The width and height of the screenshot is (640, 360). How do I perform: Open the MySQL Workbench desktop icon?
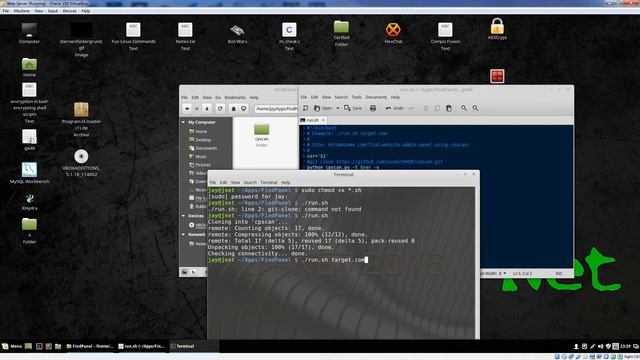point(29,173)
